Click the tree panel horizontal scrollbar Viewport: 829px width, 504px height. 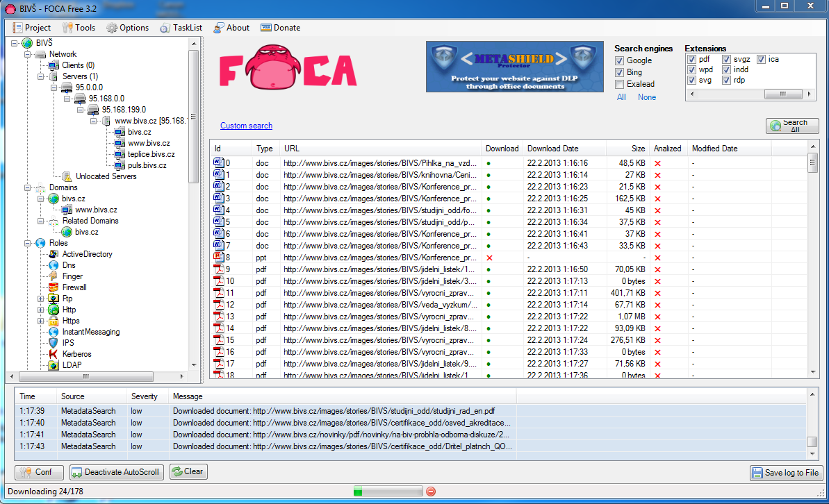pos(96,377)
